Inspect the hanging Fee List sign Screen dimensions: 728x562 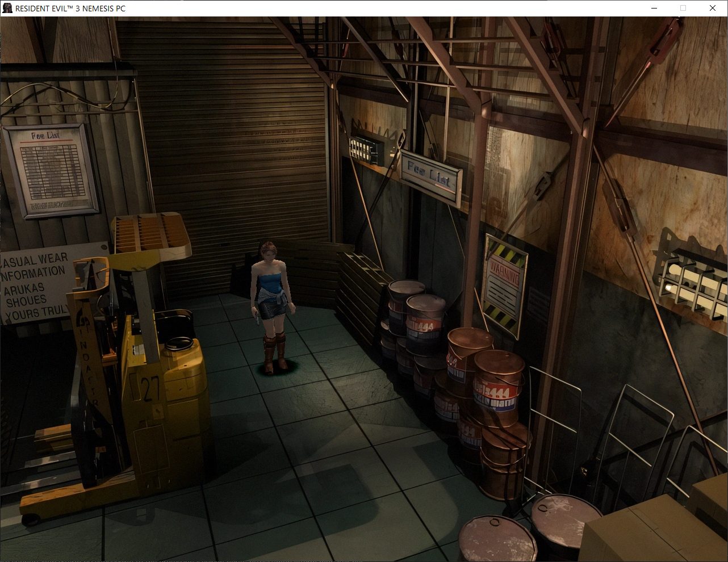point(432,175)
